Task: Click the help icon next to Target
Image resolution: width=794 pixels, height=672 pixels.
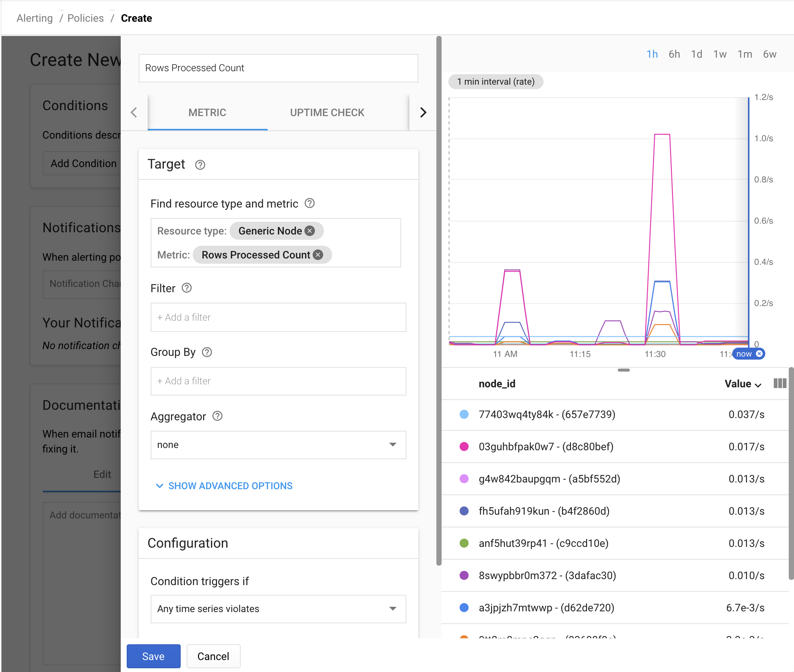Action: (x=198, y=165)
